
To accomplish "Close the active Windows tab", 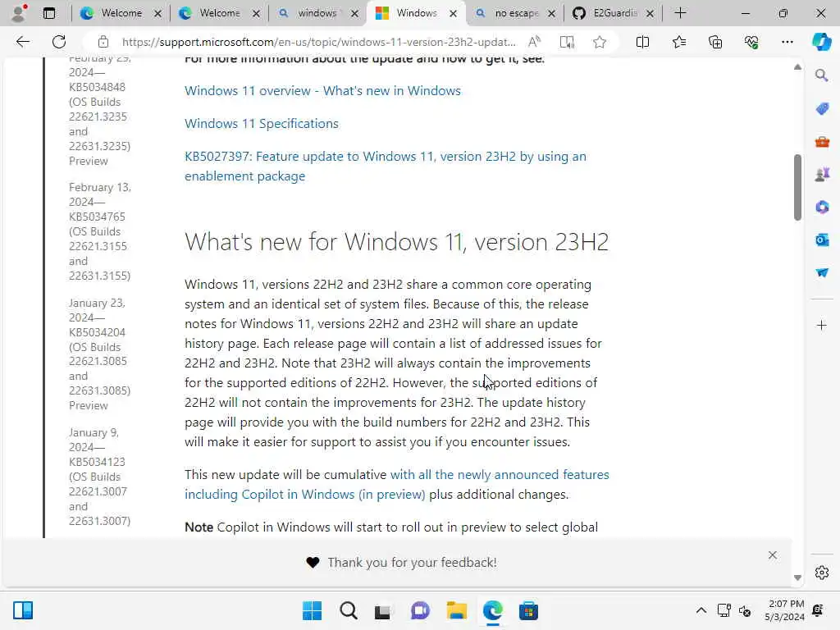I will (453, 13).
